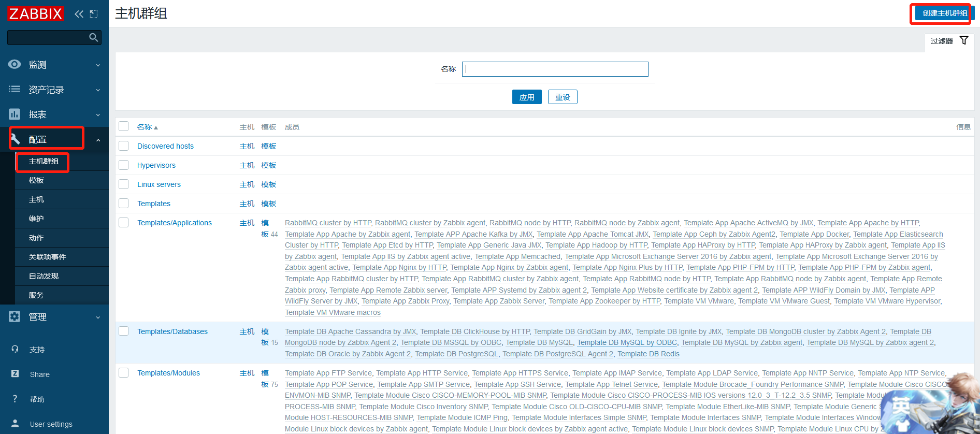Open Template DB MySQL by ODBC link
This screenshot has width=980, height=434.
click(627, 342)
